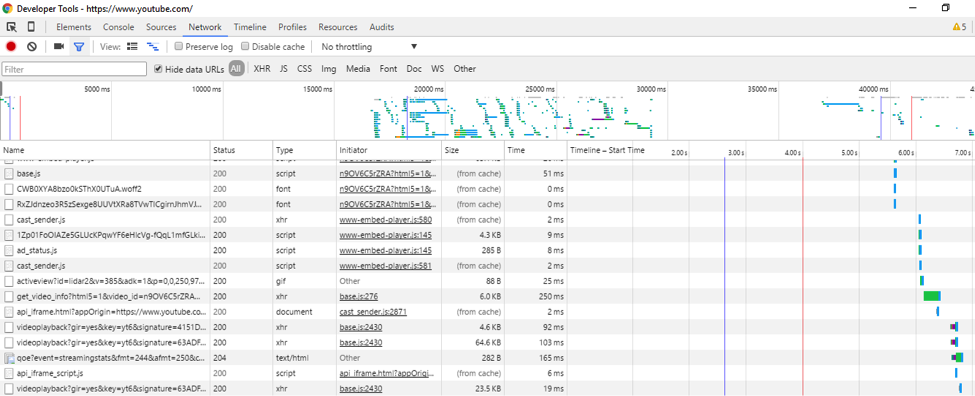Open the No throttling dropdown
Screen dimensions: 975x396
click(x=369, y=47)
